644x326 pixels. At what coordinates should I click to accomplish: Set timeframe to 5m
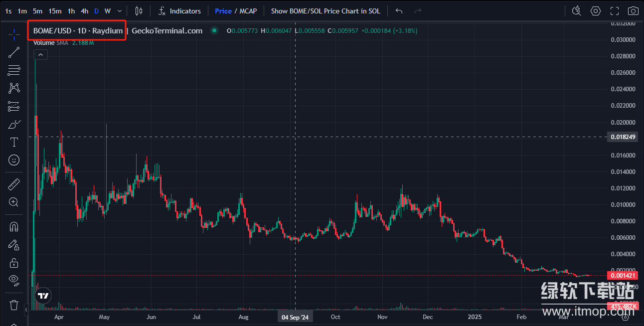38,11
